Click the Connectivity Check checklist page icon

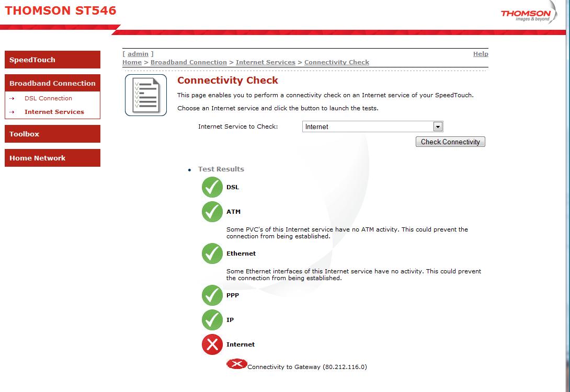point(146,95)
